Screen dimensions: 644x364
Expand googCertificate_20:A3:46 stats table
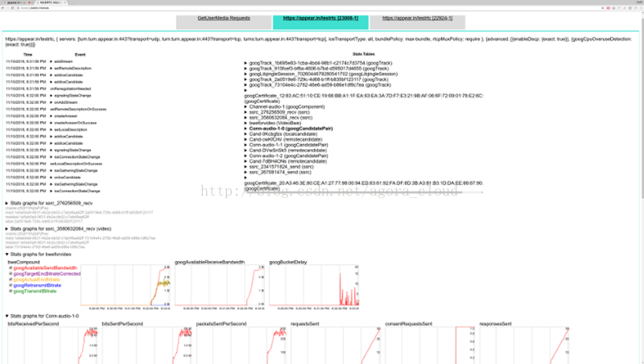(246, 178)
